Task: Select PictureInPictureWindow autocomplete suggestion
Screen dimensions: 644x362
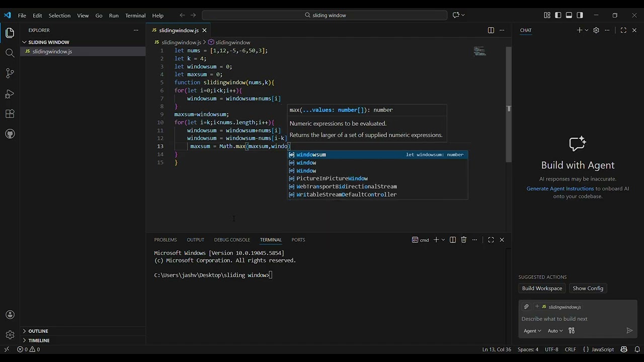Action: click(x=377, y=178)
